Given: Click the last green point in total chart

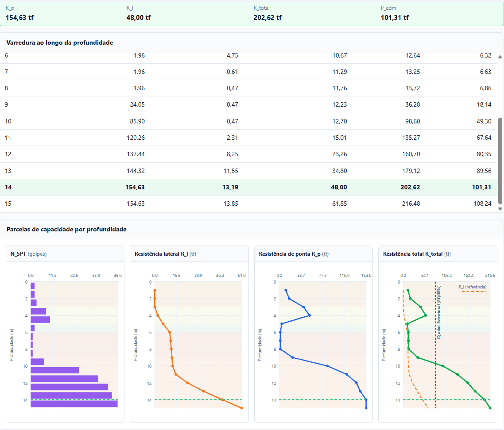Looking at the screenshot, I should tap(490, 408).
